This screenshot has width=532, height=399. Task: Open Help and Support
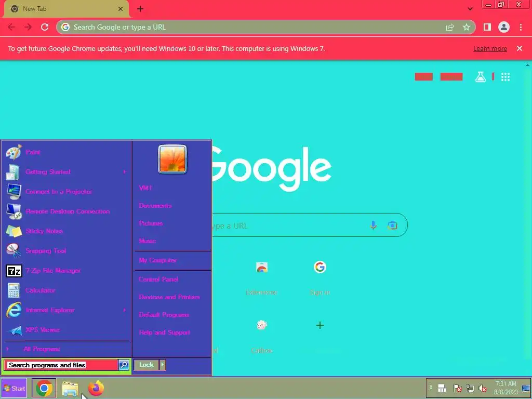point(165,332)
